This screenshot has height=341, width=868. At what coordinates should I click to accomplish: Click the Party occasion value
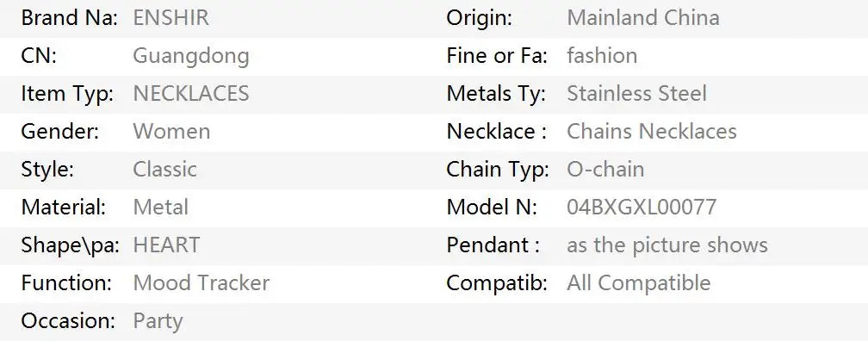158,322
